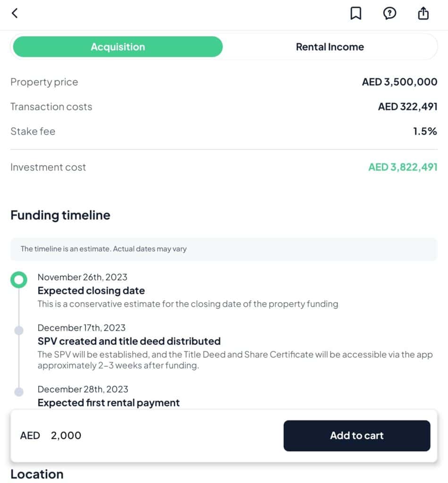Select the Location section heading

pyautogui.click(x=37, y=474)
